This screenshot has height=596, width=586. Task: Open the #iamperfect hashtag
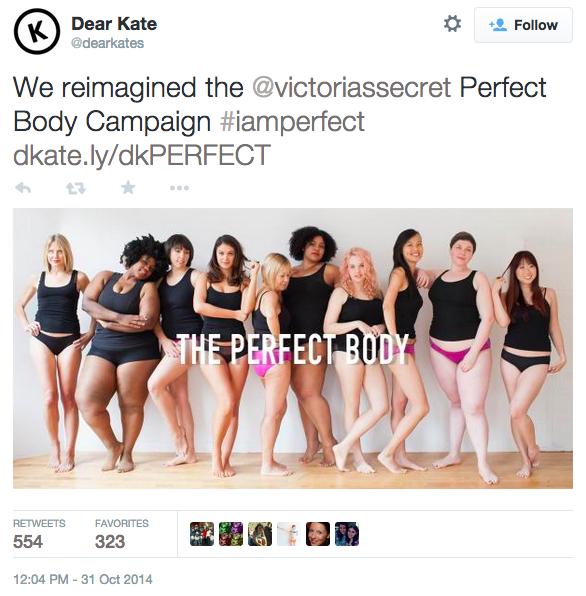coord(292,122)
